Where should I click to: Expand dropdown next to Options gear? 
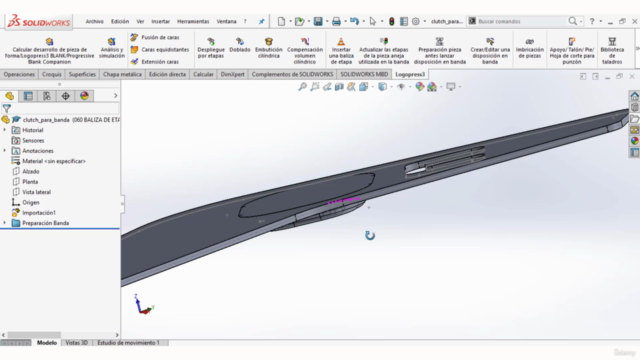click(x=424, y=21)
